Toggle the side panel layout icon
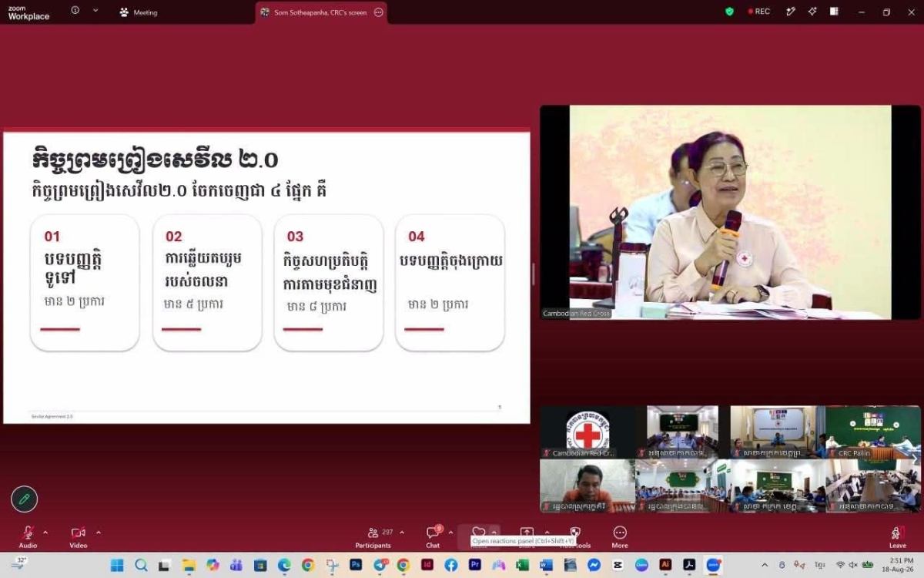924x578 pixels. (834, 12)
